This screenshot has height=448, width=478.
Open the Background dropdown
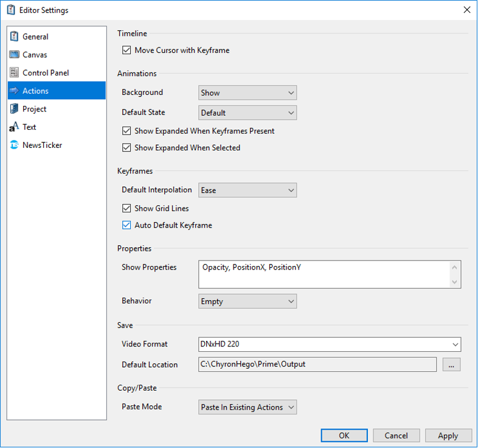pos(248,93)
